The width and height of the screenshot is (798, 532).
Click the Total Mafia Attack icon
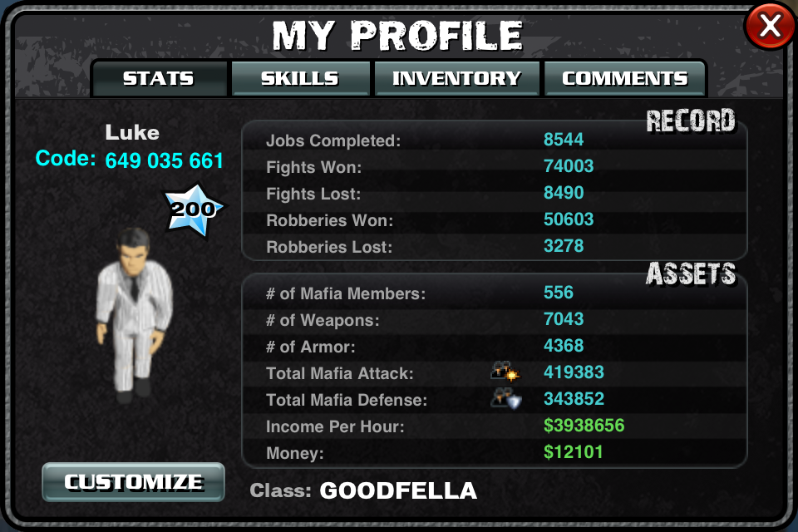pyautogui.click(x=505, y=372)
